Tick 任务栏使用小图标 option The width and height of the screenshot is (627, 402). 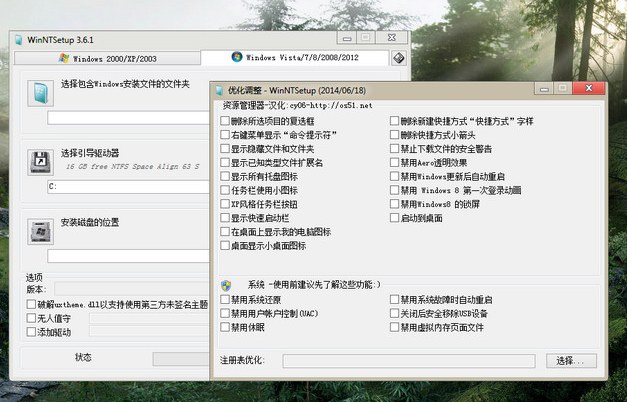225,190
